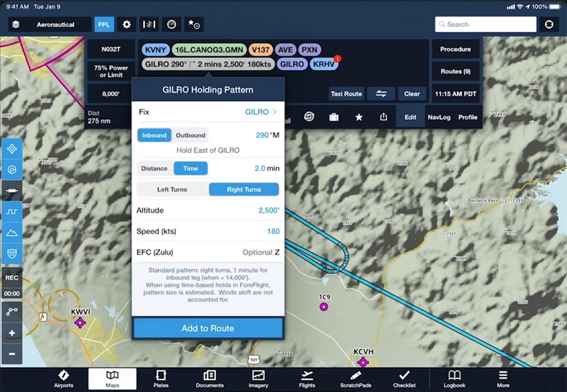This screenshot has width=567, height=392.
Task: Select Right Turns
Action: pyautogui.click(x=244, y=189)
